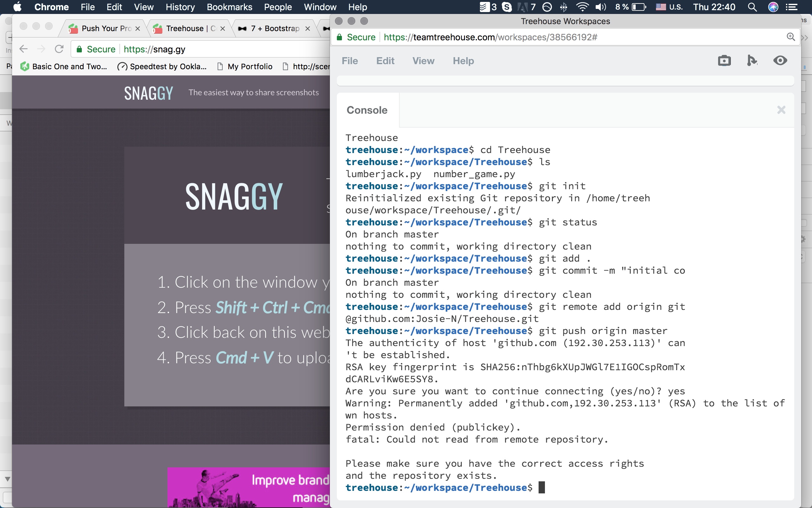The width and height of the screenshot is (812, 508).
Task: Open the Speedtest by Ookla bookmark
Action: click(x=162, y=67)
